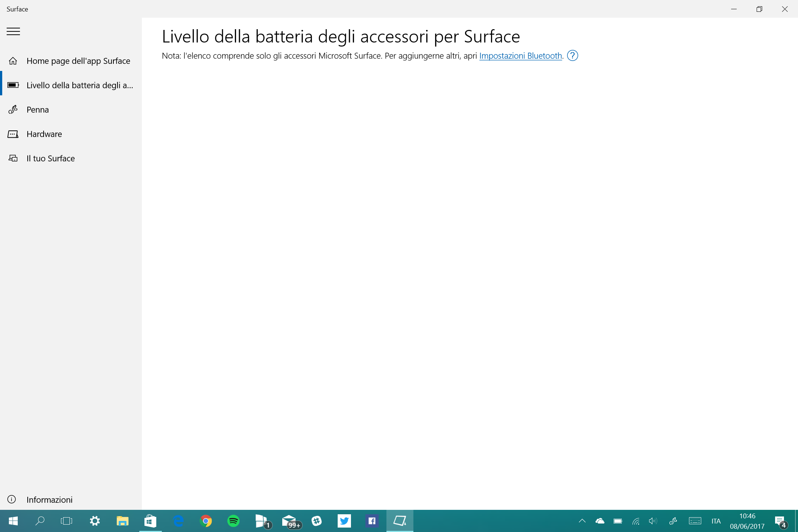Open Spotify from taskbar
The image size is (798, 532).
[233, 521]
